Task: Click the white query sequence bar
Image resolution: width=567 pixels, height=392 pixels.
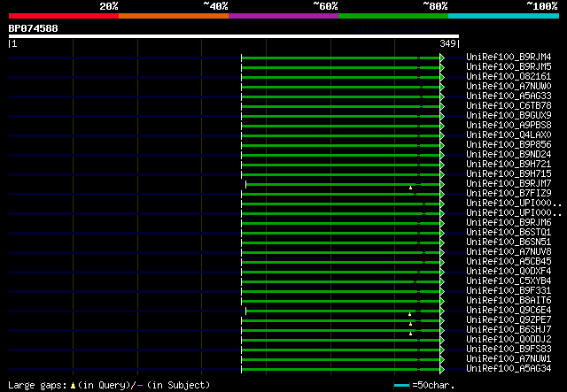Action: 234,36
